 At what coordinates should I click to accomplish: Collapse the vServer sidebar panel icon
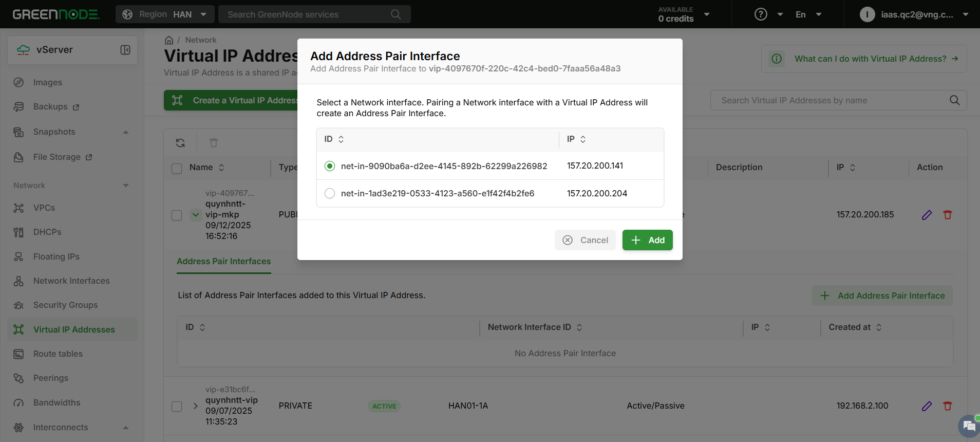coord(125,50)
